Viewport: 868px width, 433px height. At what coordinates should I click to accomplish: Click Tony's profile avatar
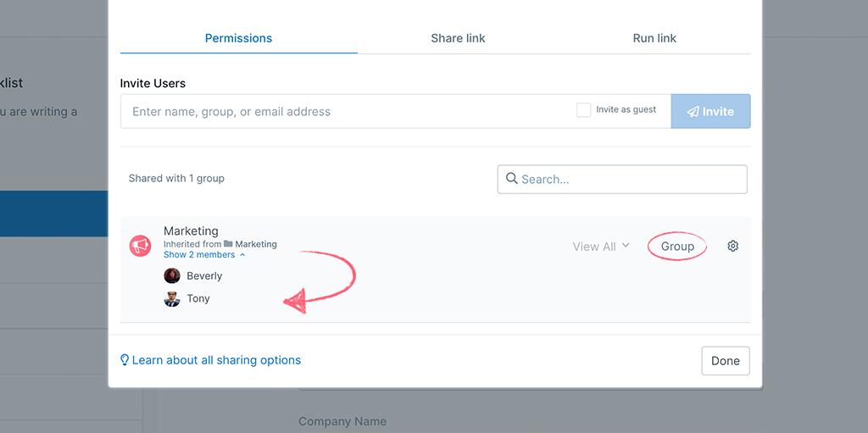pyautogui.click(x=172, y=299)
